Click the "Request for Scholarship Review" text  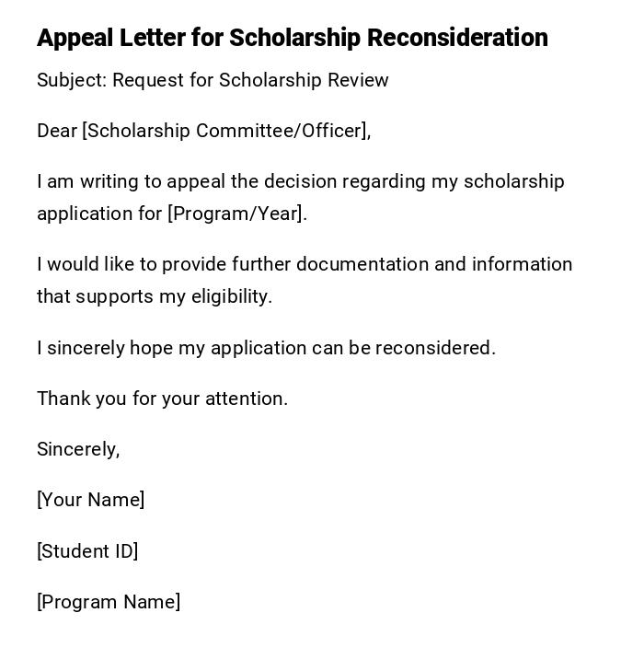(x=250, y=80)
